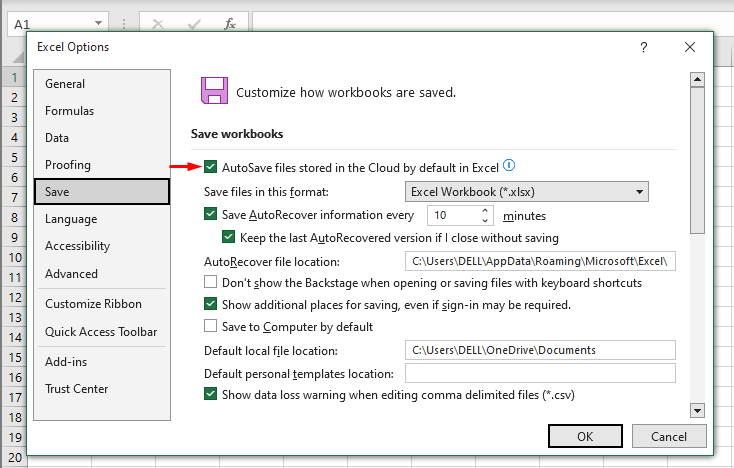This screenshot has width=734, height=468.
Task: Close the Excel Options dialog
Action: (x=690, y=47)
